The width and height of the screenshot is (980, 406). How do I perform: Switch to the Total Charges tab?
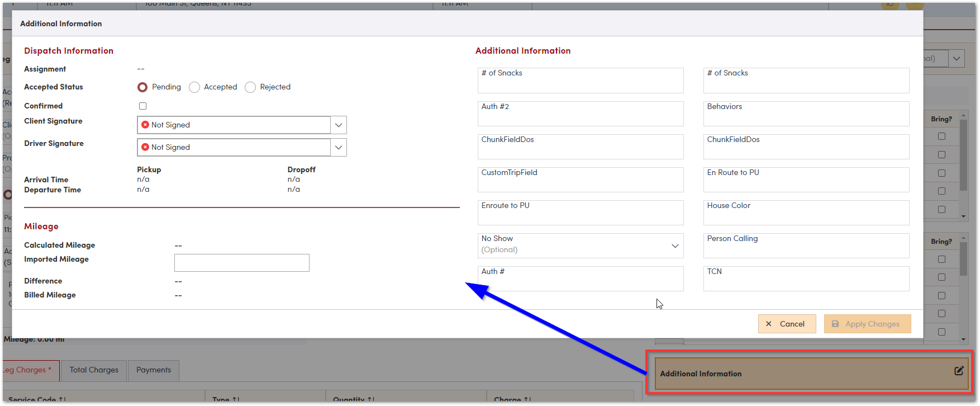click(94, 370)
